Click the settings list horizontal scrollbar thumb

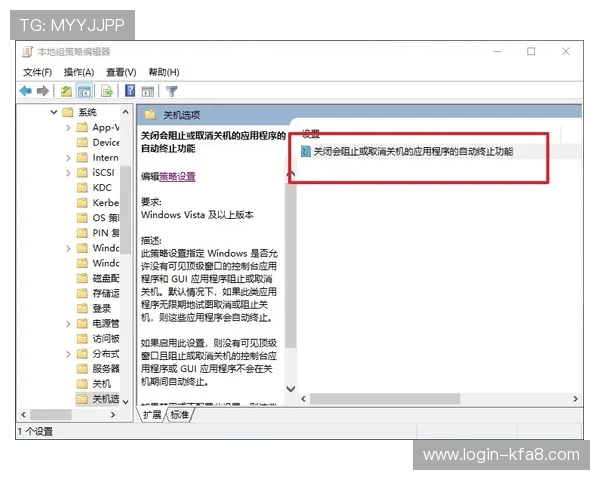pos(385,399)
